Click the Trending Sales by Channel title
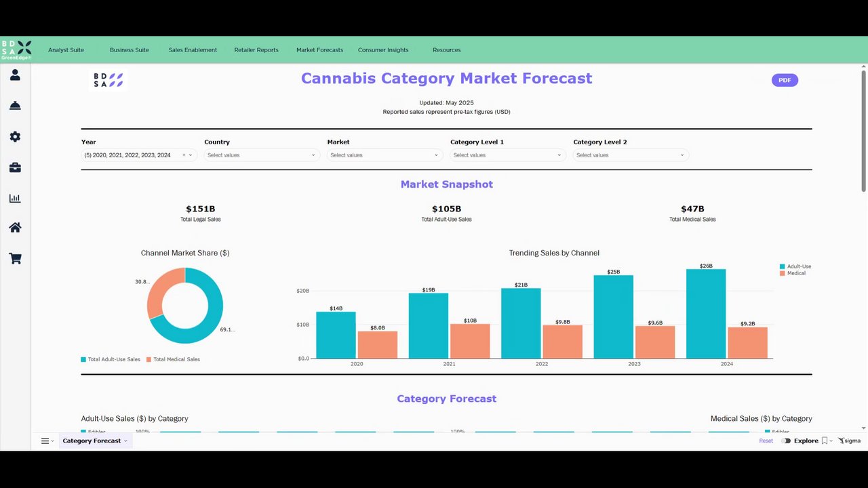868x488 pixels. point(554,253)
